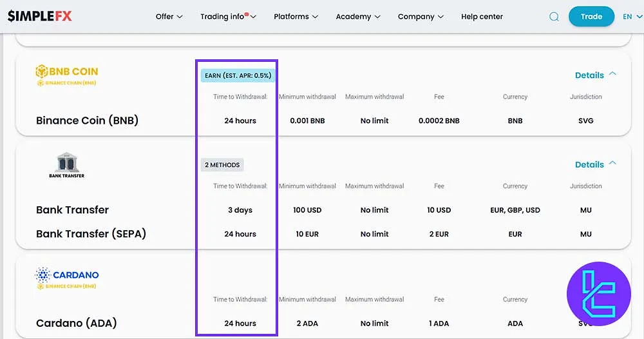Select the Bank Transfer (SEPA) row title
This screenshot has width=644, height=339.
pos(91,234)
